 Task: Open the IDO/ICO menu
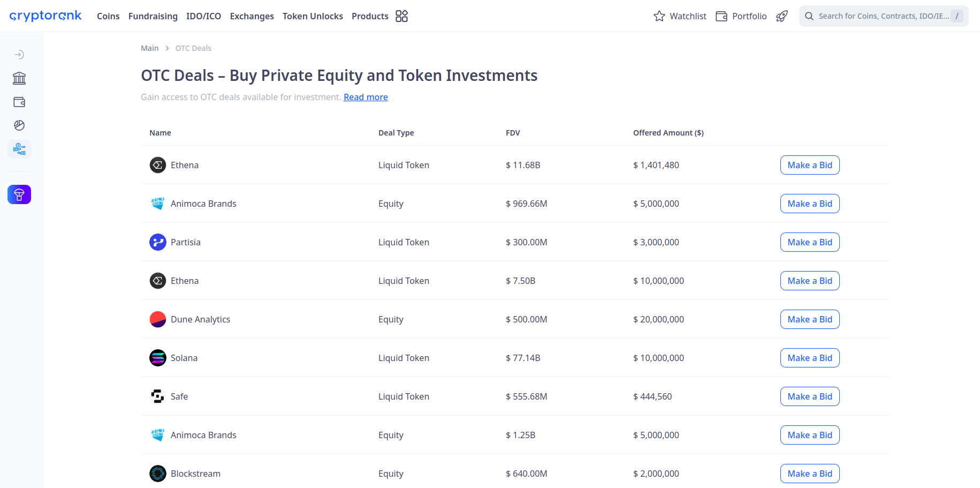pyautogui.click(x=203, y=16)
